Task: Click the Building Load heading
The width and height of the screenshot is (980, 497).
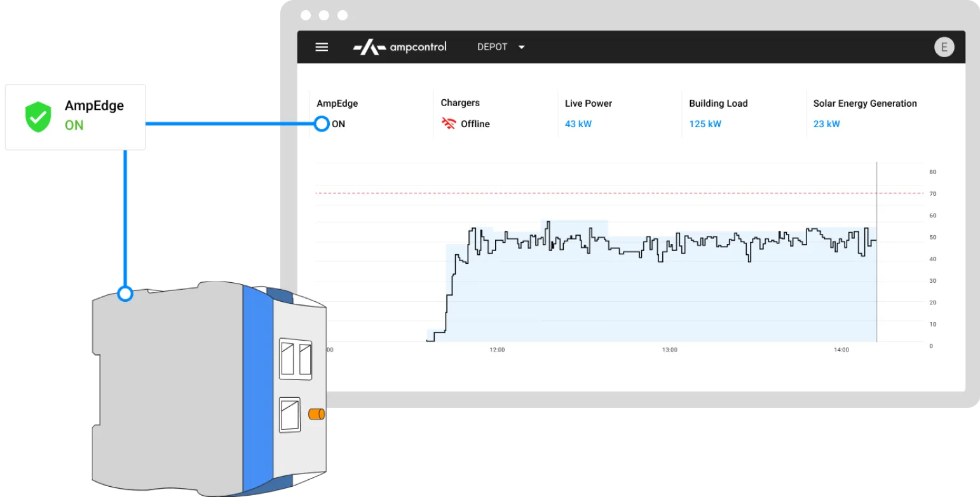Action: tap(718, 103)
